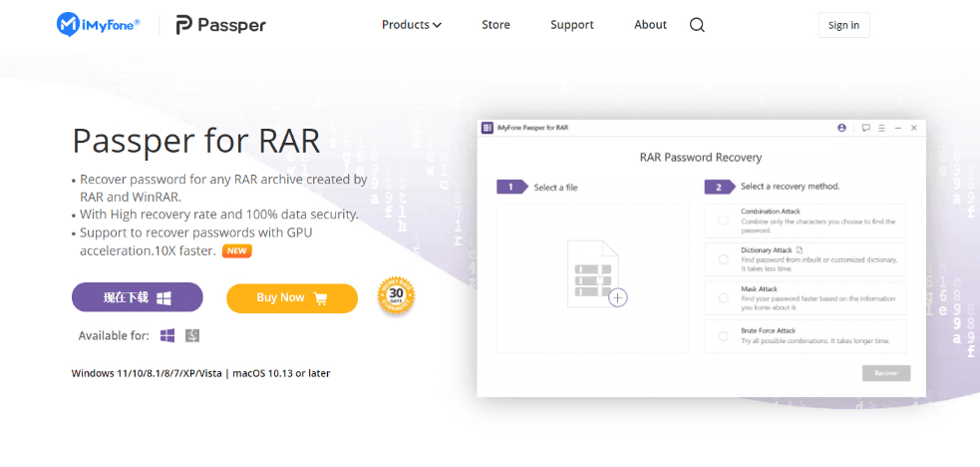Select the Windows platform icon

[167, 335]
